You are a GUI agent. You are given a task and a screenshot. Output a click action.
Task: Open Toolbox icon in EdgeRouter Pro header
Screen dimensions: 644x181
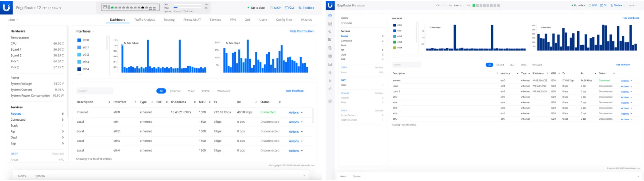click(612, 5)
